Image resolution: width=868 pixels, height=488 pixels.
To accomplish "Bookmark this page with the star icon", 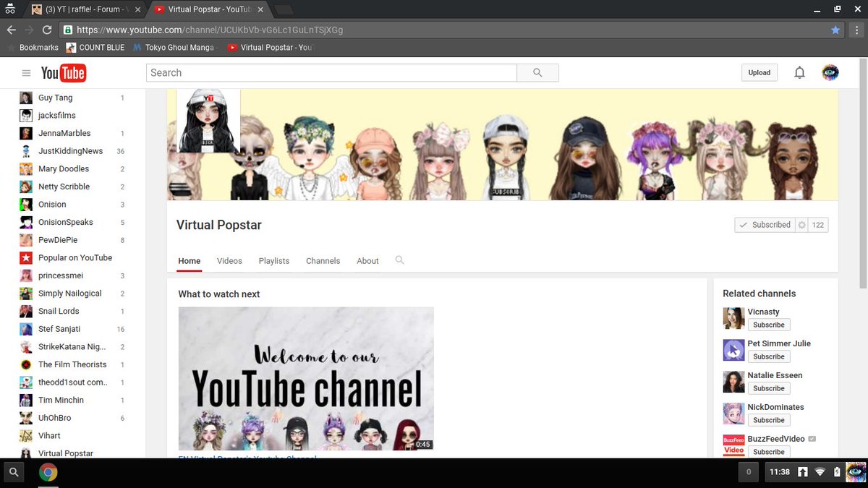I will (x=835, y=30).
